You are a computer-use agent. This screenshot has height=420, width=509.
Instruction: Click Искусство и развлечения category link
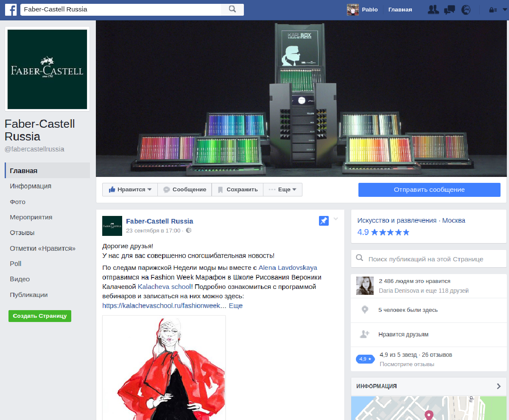click(x=397, y=221)
